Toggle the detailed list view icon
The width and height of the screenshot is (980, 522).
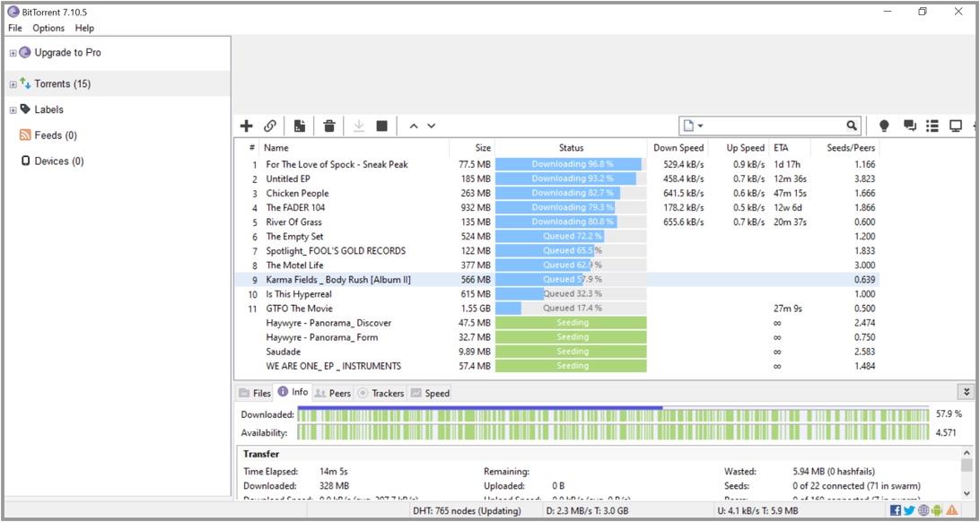[932, 126]
